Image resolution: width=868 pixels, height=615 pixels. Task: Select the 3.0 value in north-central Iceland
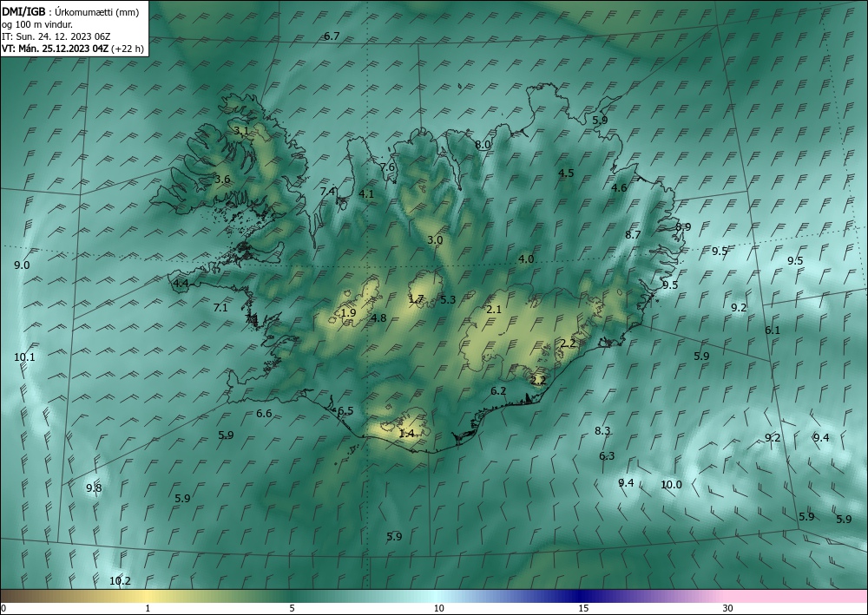click(x=435, y=240)
